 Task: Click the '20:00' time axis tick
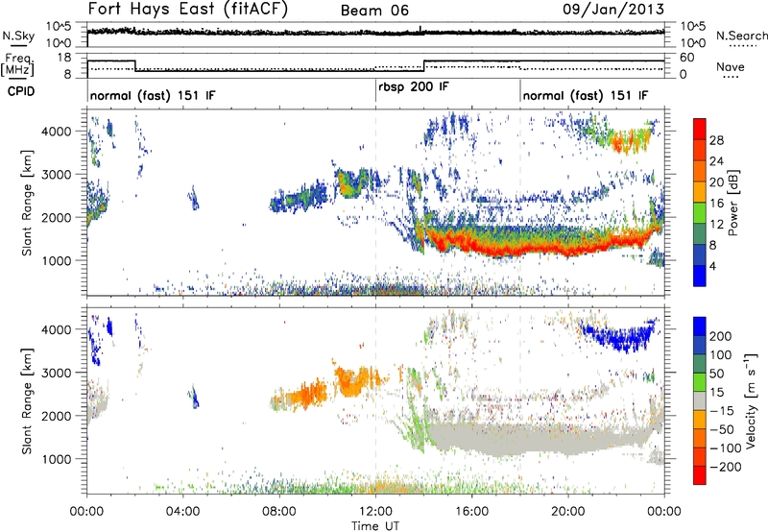tap(568, 512)
